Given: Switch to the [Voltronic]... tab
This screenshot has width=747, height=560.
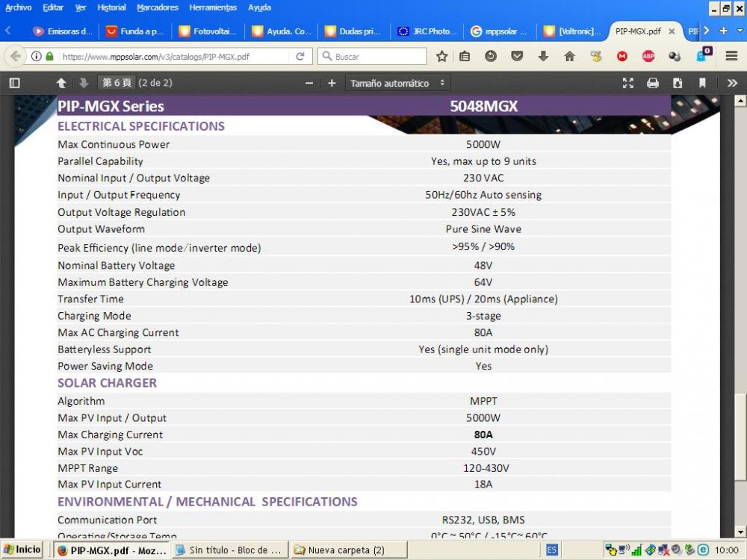Looking at the screenshot, I should coord(573,31).
